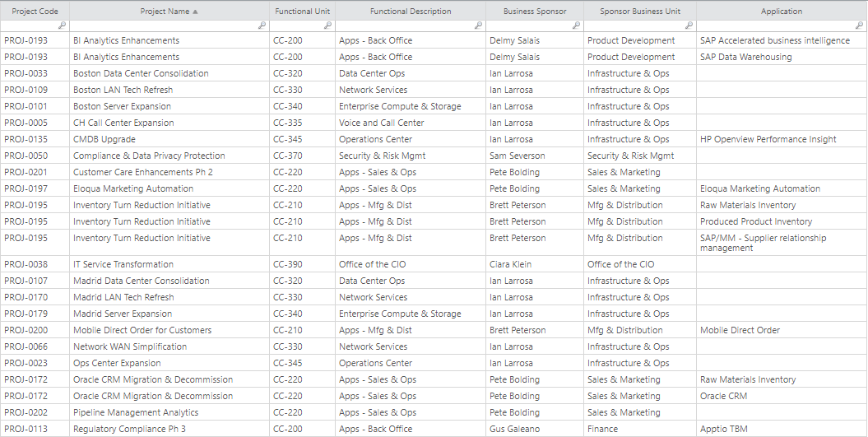Select Customer Care Enhancements Ph 2 cell
Image resolution: width=868 pixels, height=437 pixels.
pyautogui.click(x=169, y=172)
